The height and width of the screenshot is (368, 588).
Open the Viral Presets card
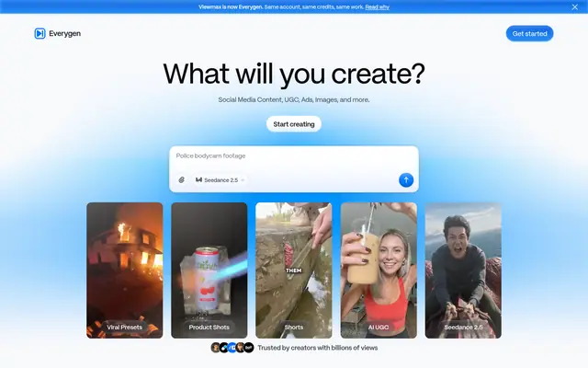[x=125, y=270]
